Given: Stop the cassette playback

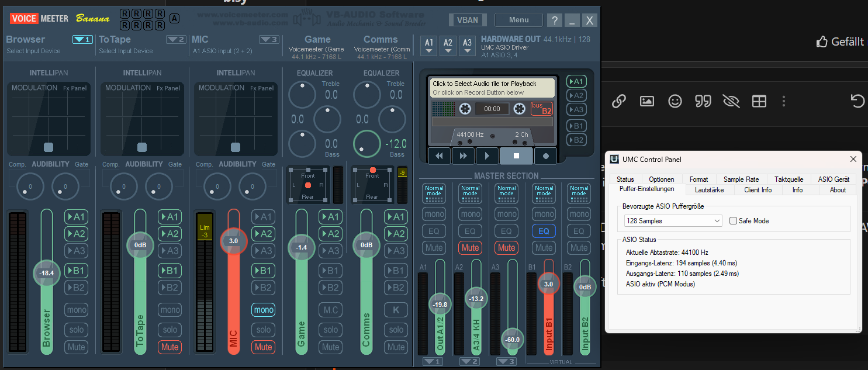Looking at the screenshot, I should (516, 156).
